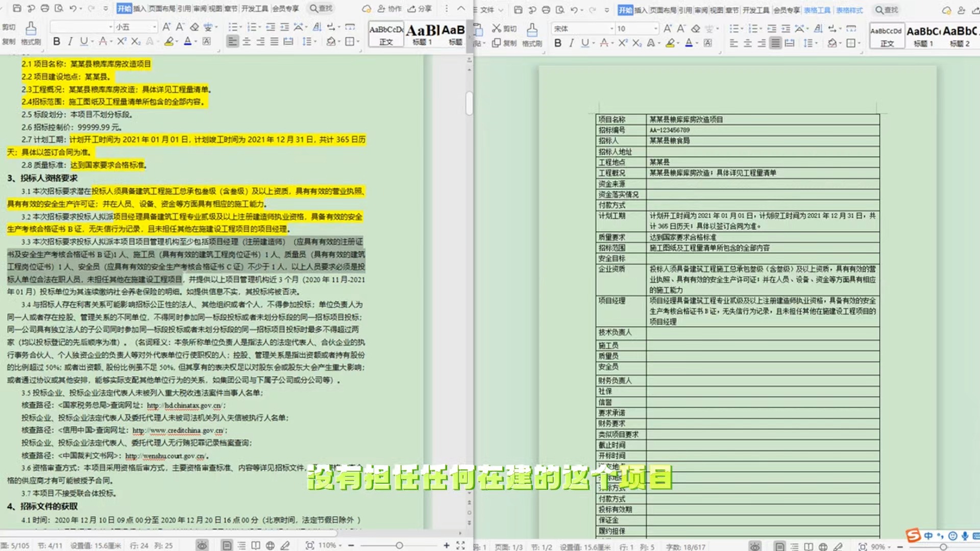Click Save icon in left window
Image resolution: width=980 pixels, height=551 pixels.
pyautogui.click(x=17, y=9)
